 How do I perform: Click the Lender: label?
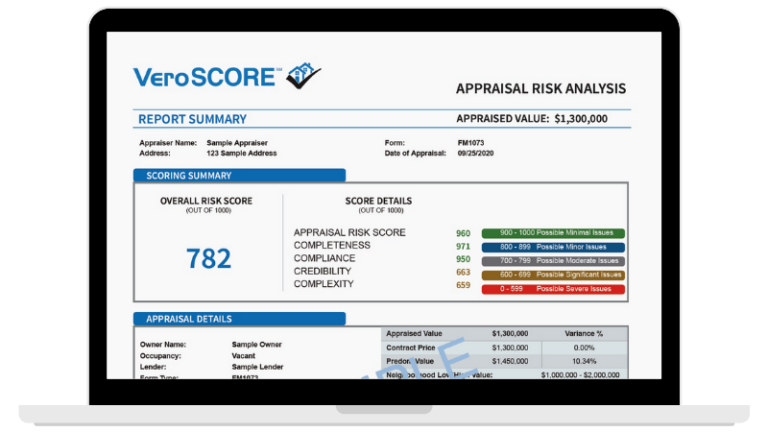(153, 367)
